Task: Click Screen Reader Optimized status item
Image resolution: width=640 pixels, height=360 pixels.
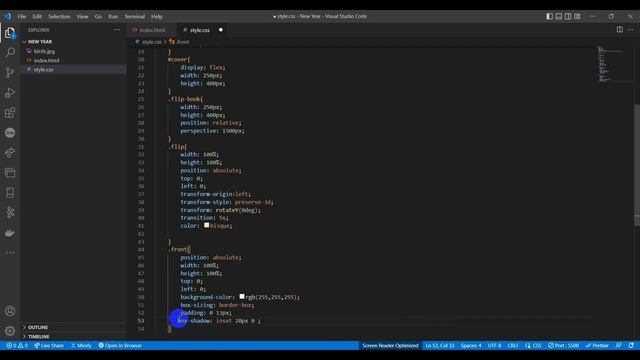Action: click(390, 345)
